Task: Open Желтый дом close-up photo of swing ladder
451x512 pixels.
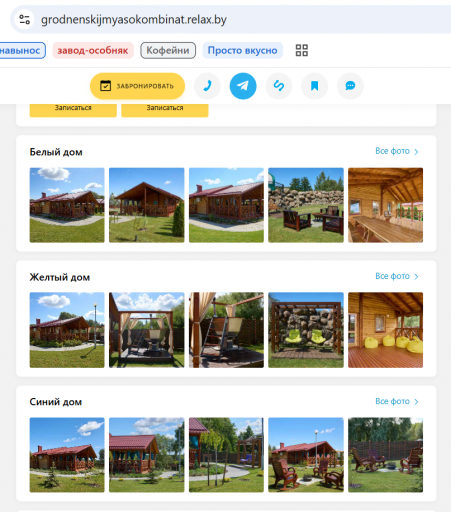Action: click(x=226, y=330)
